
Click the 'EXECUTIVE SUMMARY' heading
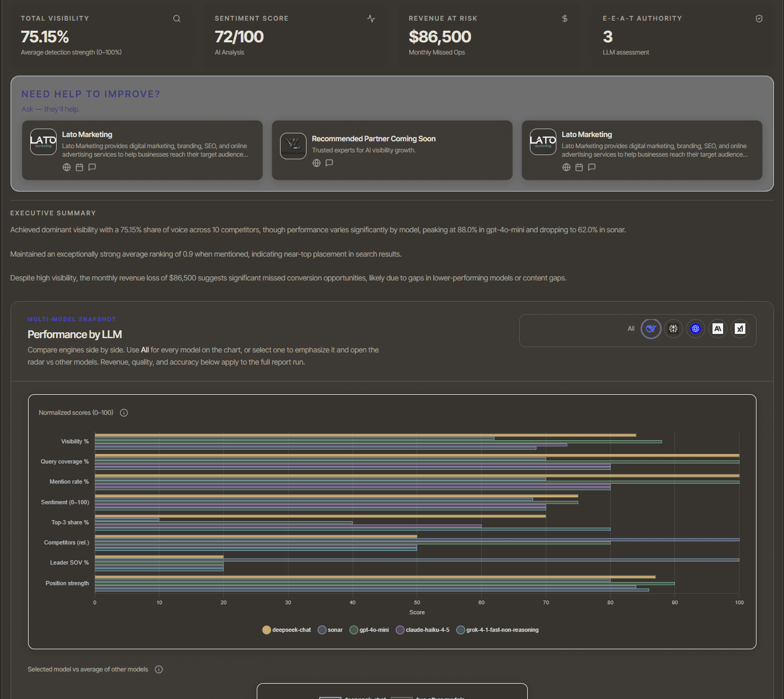[x=53, y=213]
